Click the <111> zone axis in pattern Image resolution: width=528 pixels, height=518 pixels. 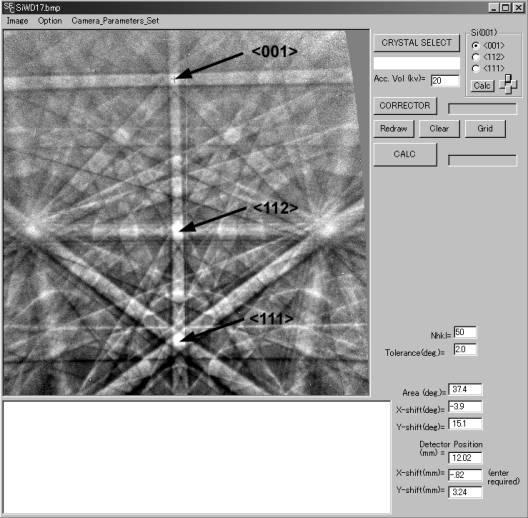pyautogui.click(x=177, y=339)
